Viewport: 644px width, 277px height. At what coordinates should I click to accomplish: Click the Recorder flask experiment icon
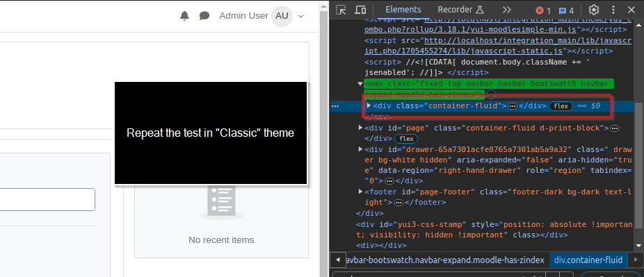(480, 10)
